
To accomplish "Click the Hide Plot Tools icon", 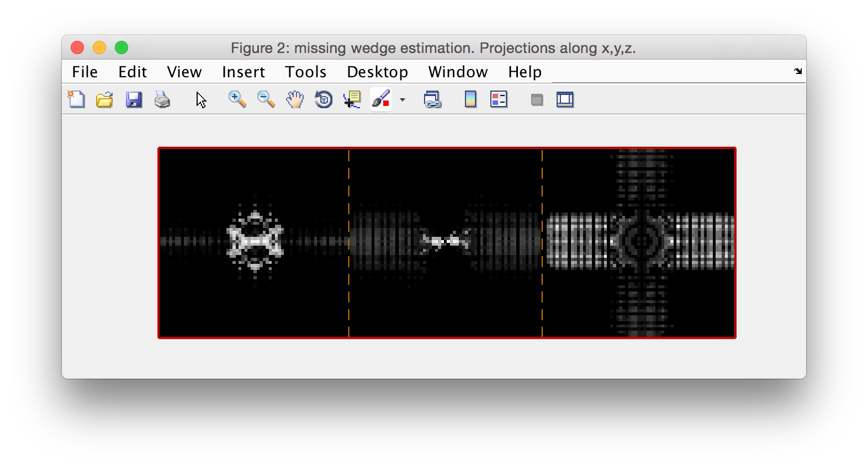I will pos(537,100).
